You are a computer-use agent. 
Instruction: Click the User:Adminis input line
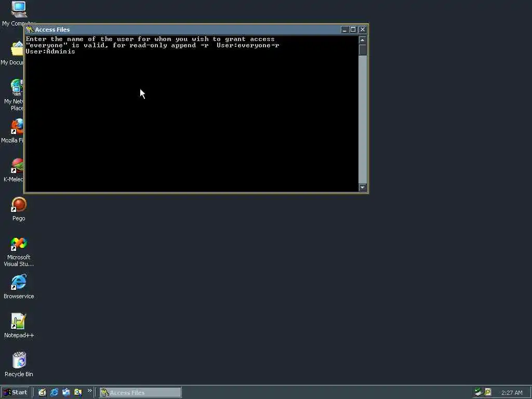pyautogui.click(x=50, y=51)
